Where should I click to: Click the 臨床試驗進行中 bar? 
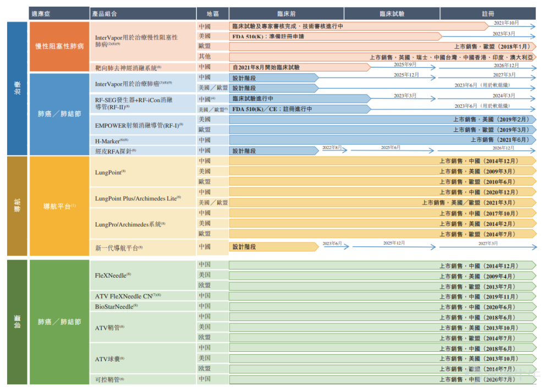300,98
